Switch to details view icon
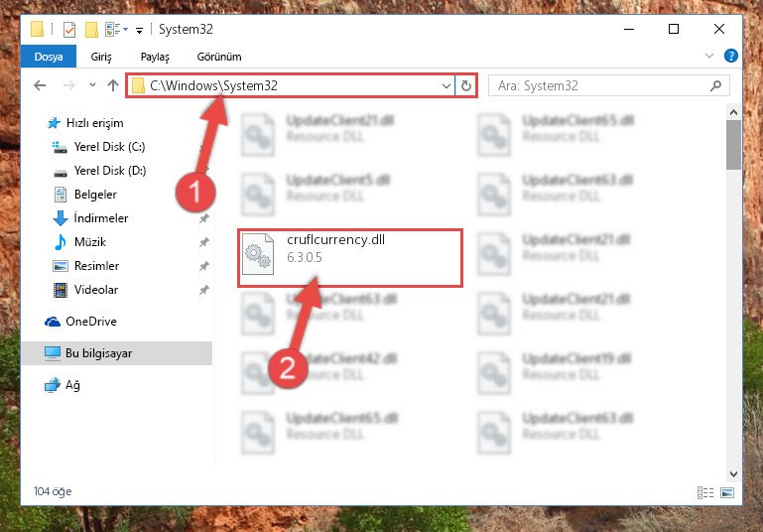Screen dimensions: 763x532 tap(705, 492)
